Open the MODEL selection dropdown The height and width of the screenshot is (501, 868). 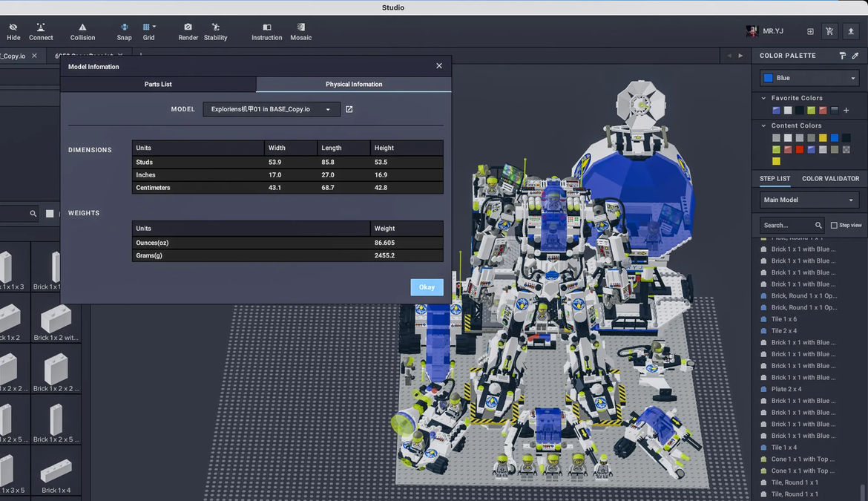click(272, 109)
